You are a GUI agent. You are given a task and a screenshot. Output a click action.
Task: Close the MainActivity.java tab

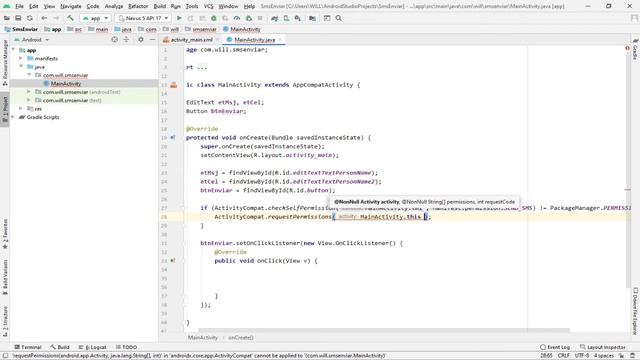(280, 40)
